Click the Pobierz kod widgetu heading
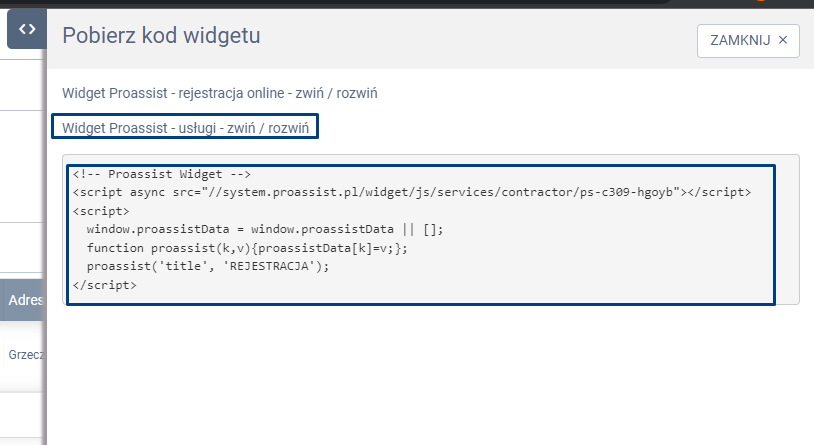 [161, 36]
